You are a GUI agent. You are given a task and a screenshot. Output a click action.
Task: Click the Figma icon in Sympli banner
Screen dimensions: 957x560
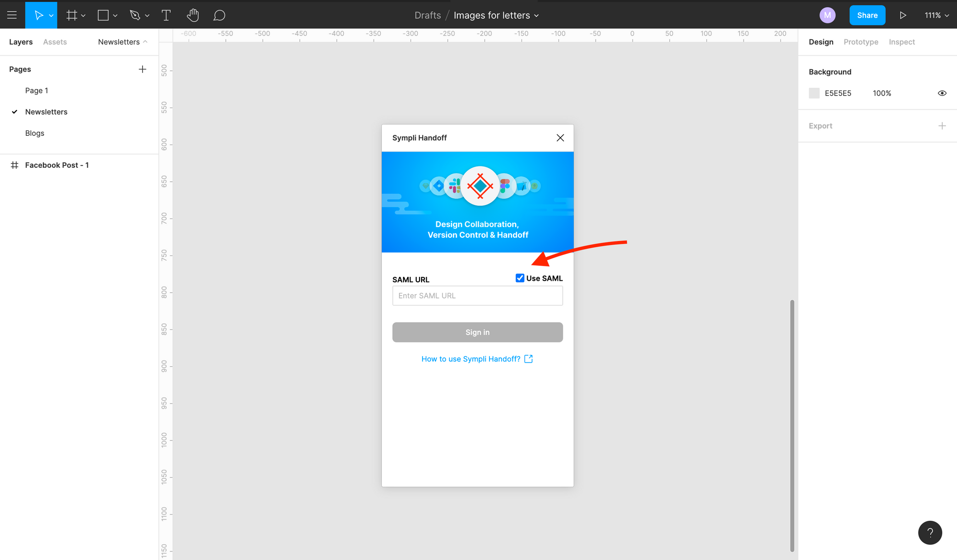pos(505,186)
